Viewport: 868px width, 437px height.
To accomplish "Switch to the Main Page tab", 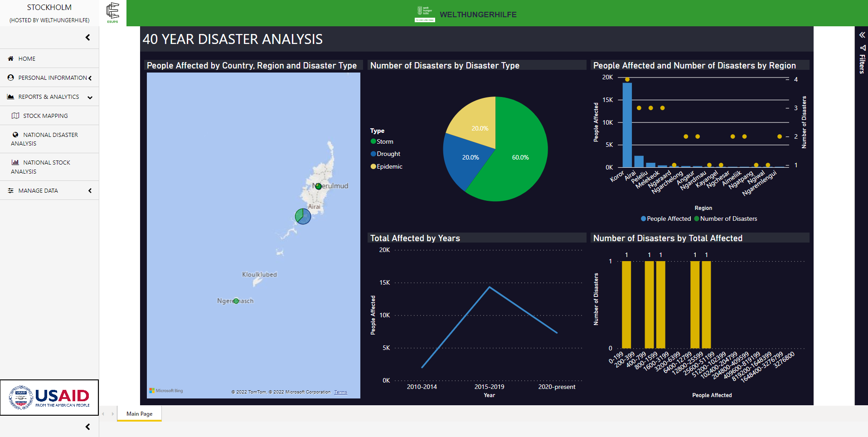I will pos(139,413).
